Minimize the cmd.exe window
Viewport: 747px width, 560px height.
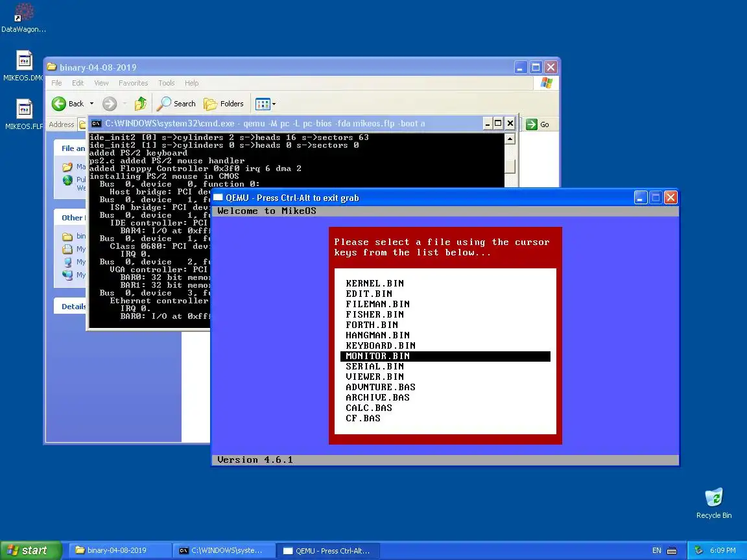487,123
